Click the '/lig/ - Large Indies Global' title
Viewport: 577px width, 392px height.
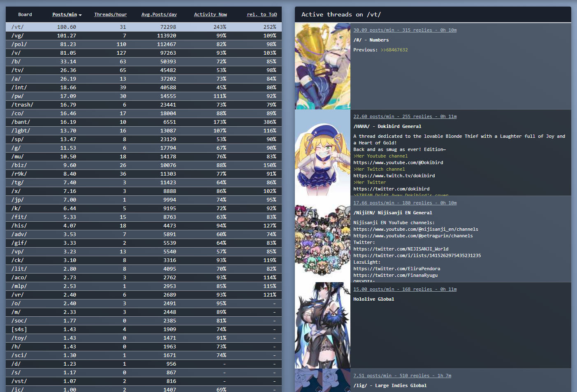coord(390,385)
